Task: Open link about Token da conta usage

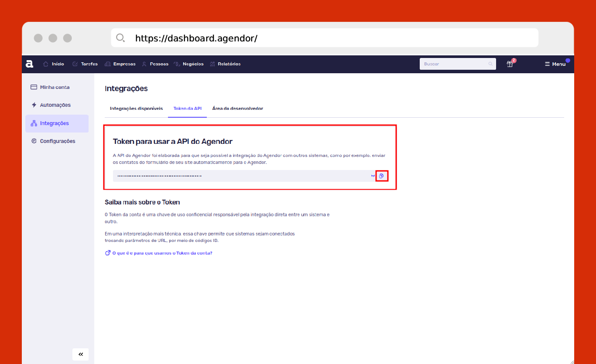Action: (x=162, y=253)
